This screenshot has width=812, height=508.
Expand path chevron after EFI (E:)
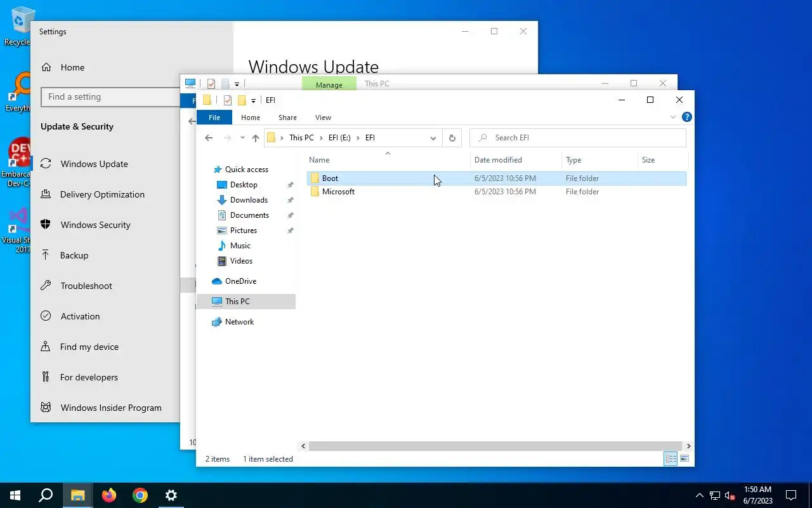click(358, 138)
